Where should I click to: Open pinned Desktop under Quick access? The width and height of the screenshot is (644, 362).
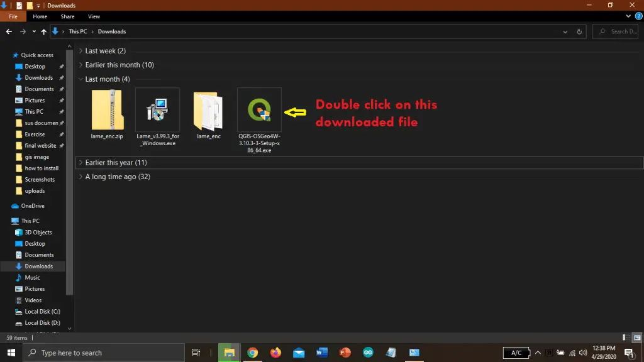[35, 67]
